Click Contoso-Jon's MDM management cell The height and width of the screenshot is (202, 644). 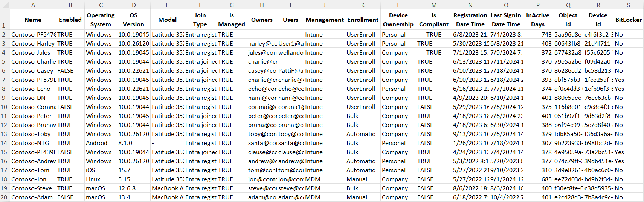coord(325,179)
